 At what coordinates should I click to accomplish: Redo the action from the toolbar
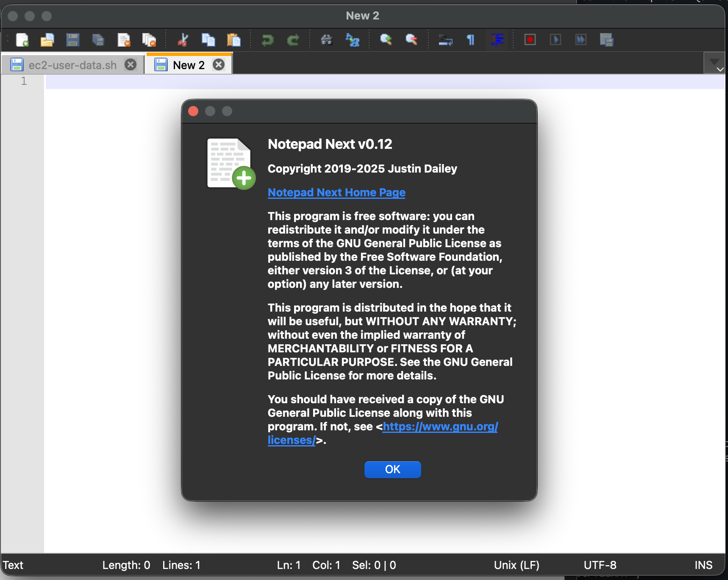tap(293, 40)
